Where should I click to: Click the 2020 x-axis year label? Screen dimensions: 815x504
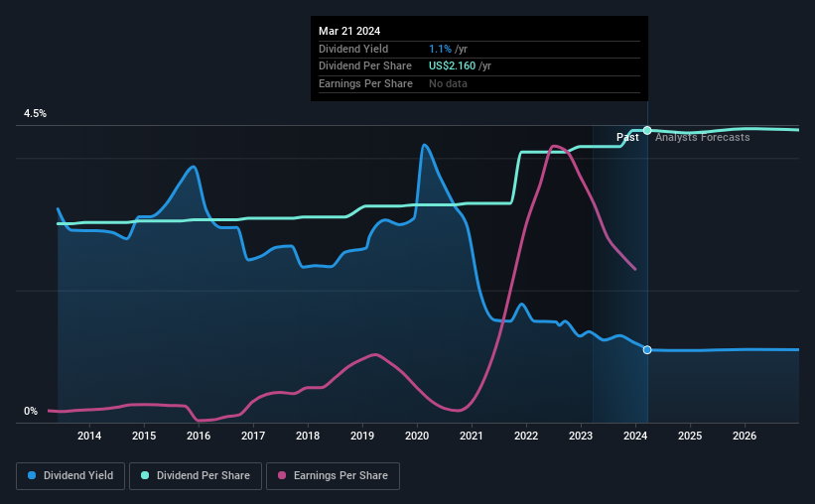(417, 436)
